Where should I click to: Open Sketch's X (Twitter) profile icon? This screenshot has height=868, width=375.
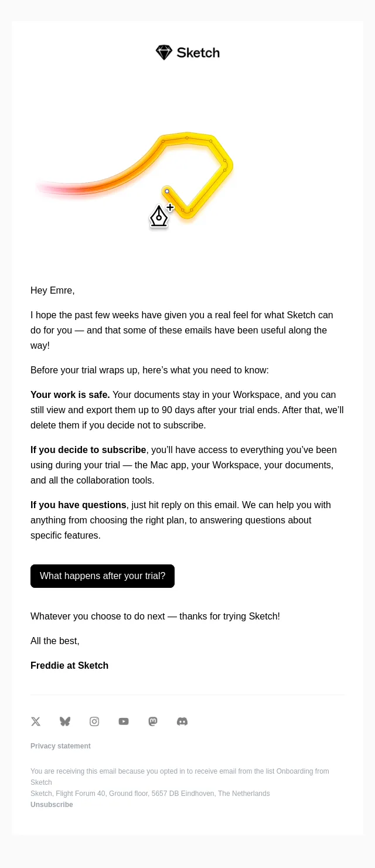[36, 721]
